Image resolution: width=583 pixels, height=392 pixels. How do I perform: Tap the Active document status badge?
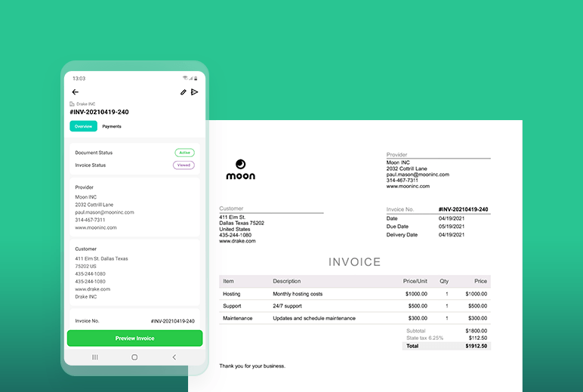tap(184, 153)
